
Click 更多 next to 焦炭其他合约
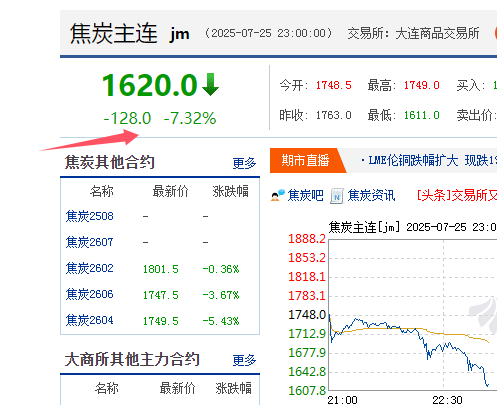coord(244,163)
